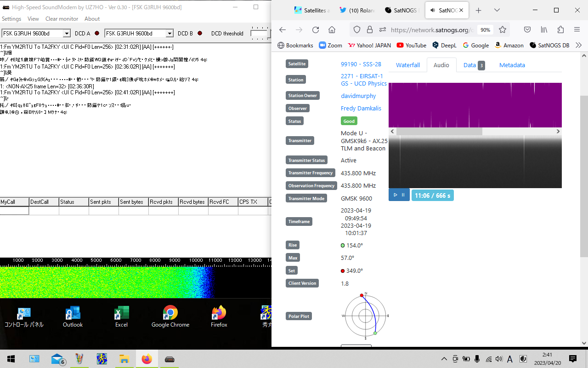
Task: Open the Excel desktop icon
Action: [x=121, y=316]
